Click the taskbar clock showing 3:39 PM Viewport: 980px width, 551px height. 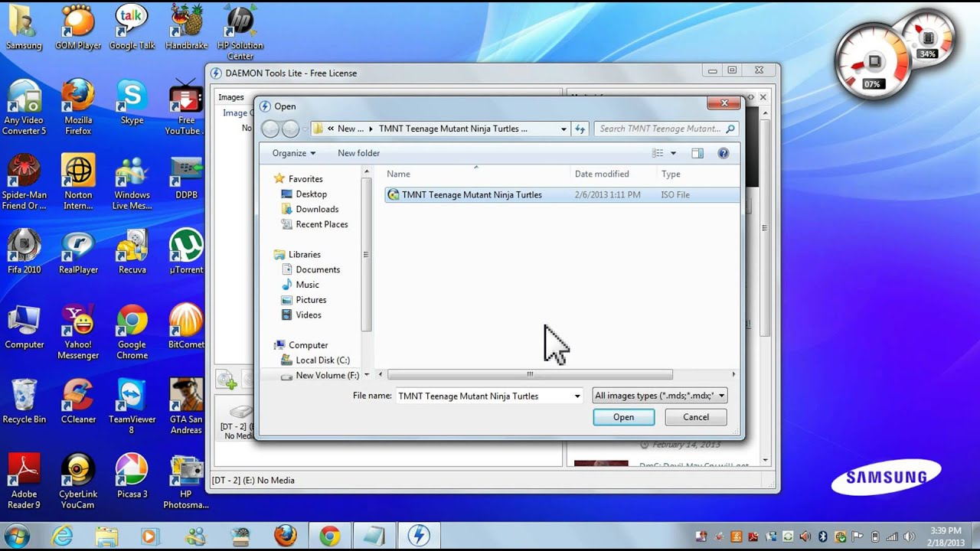945,536
